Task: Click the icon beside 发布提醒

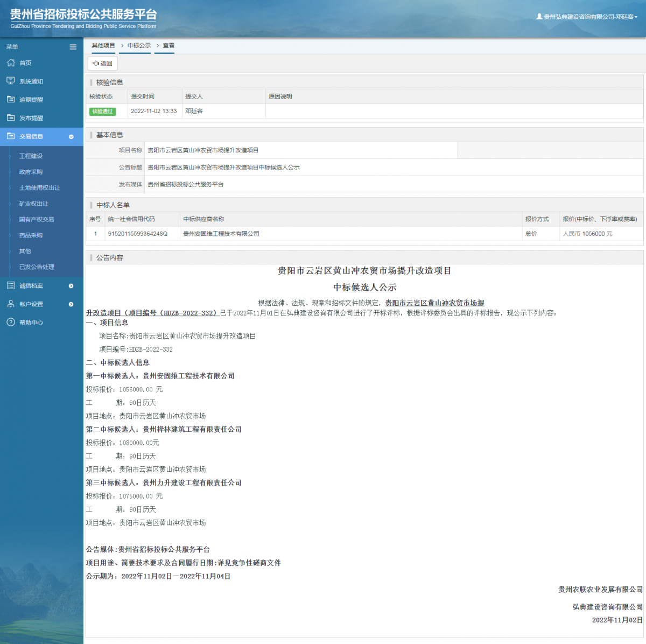Action: (11, 117)
